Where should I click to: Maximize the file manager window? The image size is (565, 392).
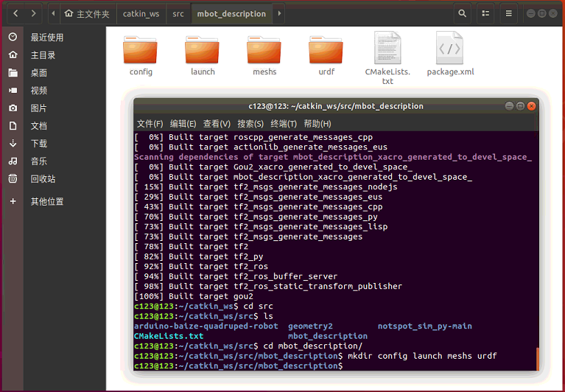pyautogui.click(x=542, y=13)
